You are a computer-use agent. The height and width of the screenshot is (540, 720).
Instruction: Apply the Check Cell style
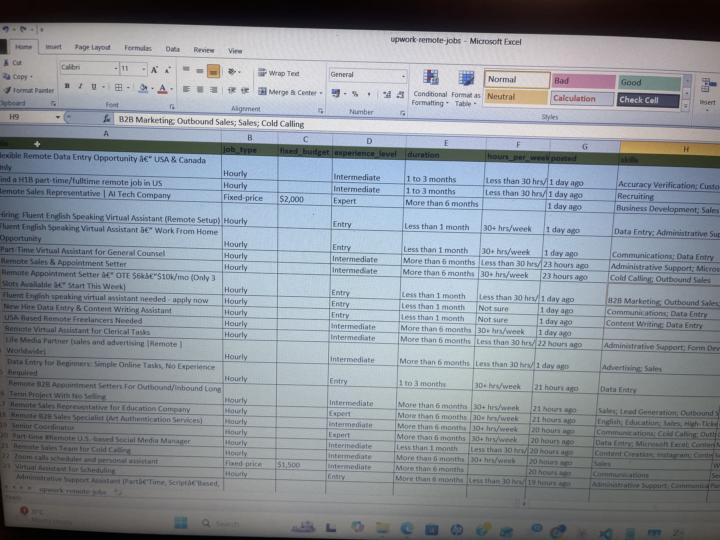pos(648,100)
